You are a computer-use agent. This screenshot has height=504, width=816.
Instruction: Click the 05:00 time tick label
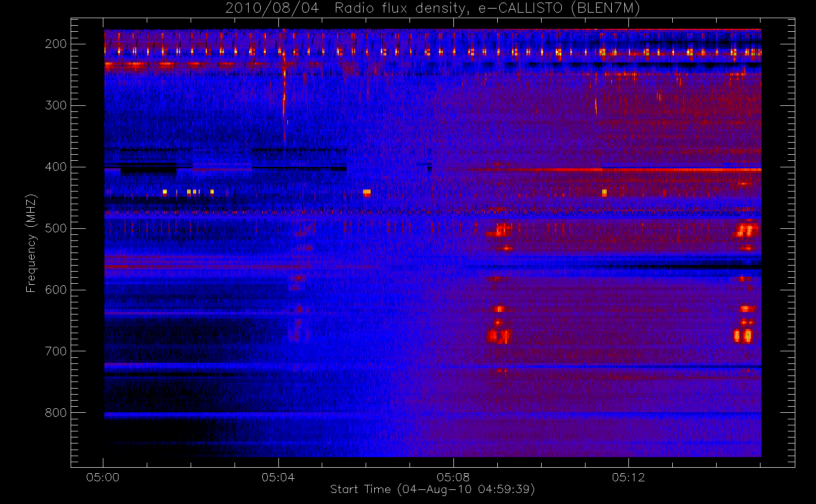103,477
